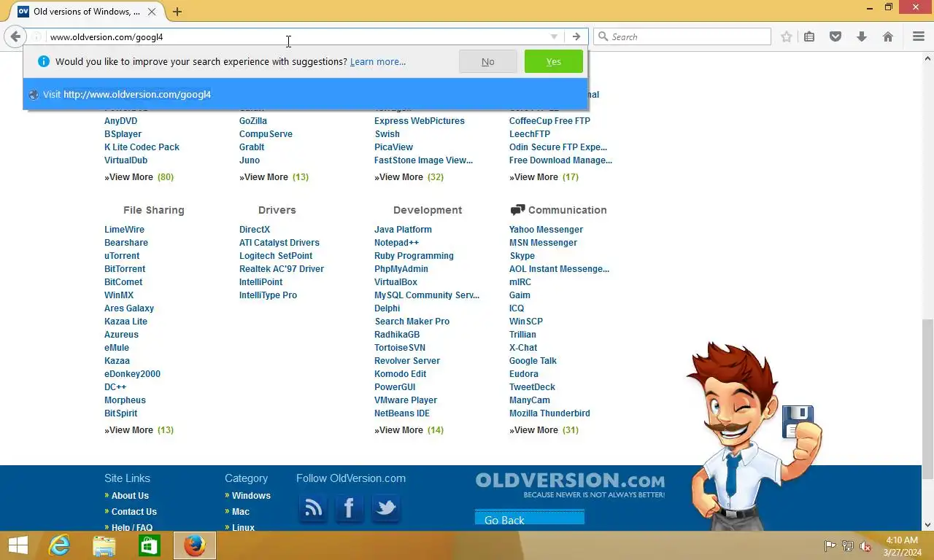Open the OldVersion Facebook icon
This screenshot has height=560, width=934.
(x=349, y=508)
